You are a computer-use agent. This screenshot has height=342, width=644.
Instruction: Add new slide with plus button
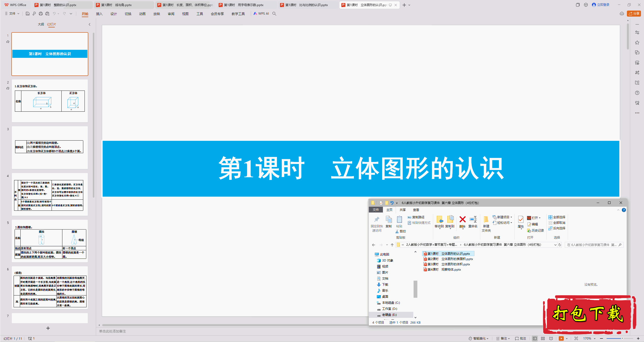tap(48, 328)
